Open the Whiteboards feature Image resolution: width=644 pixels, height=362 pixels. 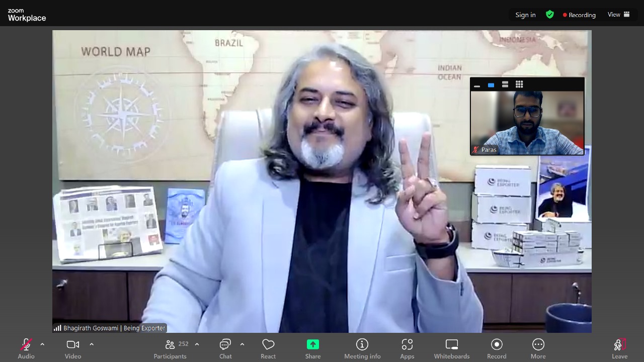[x=451, y=344]
